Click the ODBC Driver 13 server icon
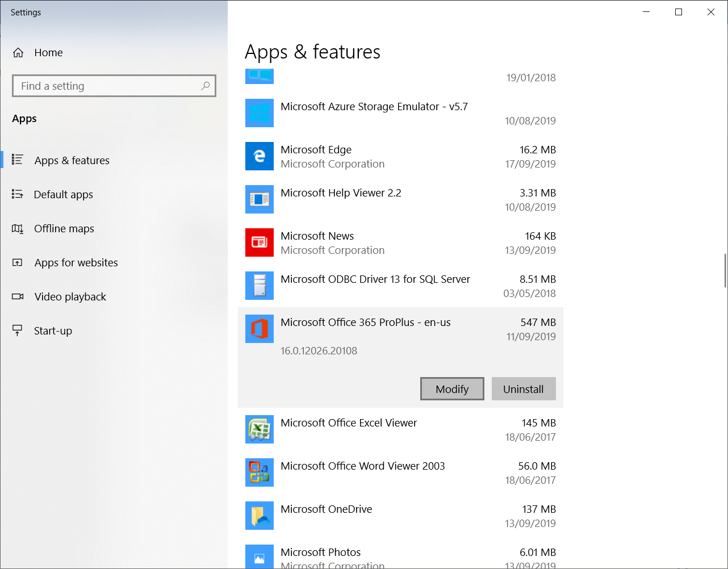Viewport: 728px width, 569px height. 260,286
